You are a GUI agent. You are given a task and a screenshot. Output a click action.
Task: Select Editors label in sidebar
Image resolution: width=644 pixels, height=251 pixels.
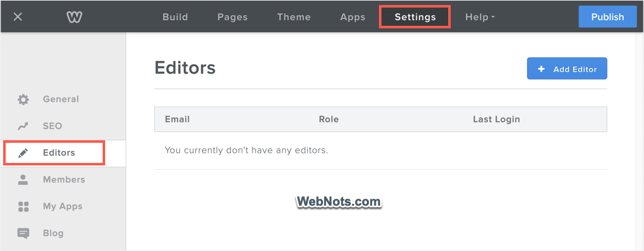point(59,153)
